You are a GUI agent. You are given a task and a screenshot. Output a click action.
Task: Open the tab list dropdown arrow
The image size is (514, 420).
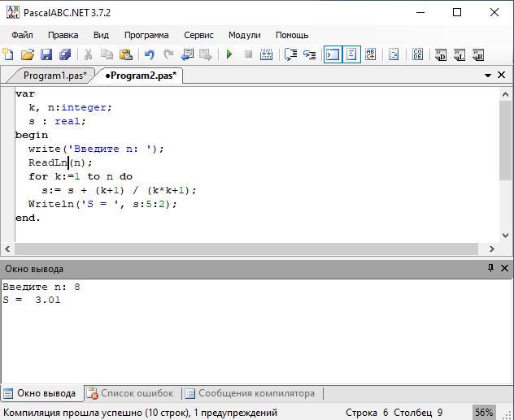tap(488, 76)
